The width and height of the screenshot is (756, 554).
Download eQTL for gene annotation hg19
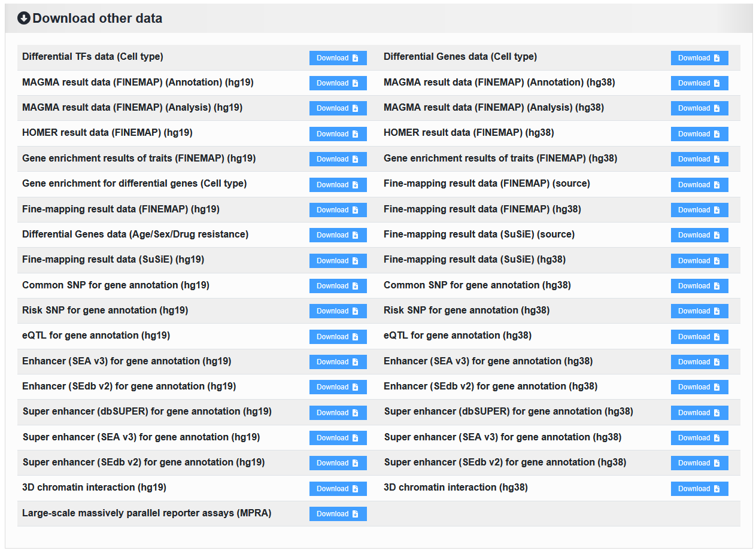338,337
